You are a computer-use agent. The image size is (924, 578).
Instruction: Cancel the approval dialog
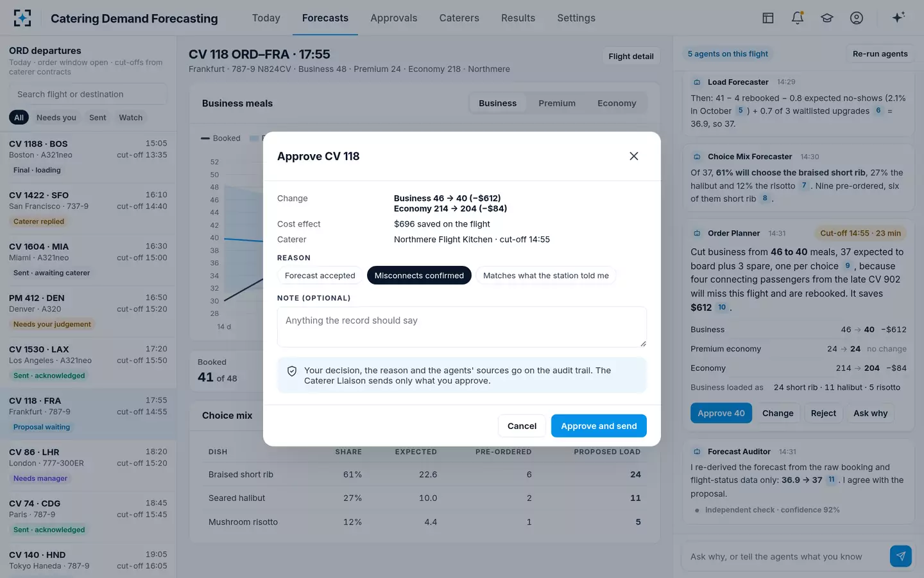522,426
